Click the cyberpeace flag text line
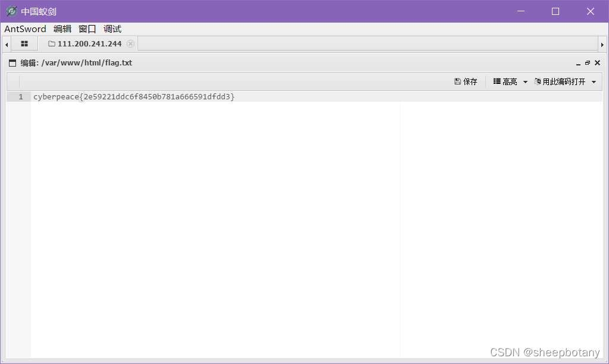The image size is (609, 364). click(x=134, y=97)
